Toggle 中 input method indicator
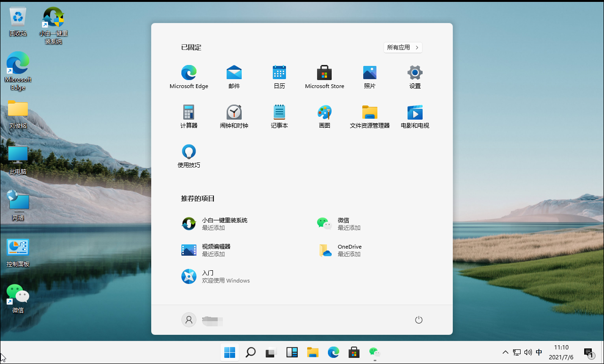The image size is (604, 364). click(x=539, y=352)
